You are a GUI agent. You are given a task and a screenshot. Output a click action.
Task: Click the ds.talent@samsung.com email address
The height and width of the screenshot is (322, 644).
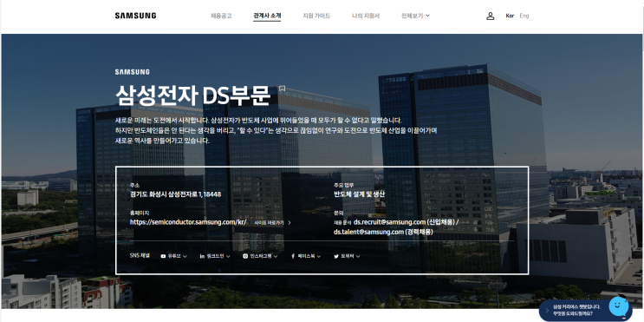369,232
